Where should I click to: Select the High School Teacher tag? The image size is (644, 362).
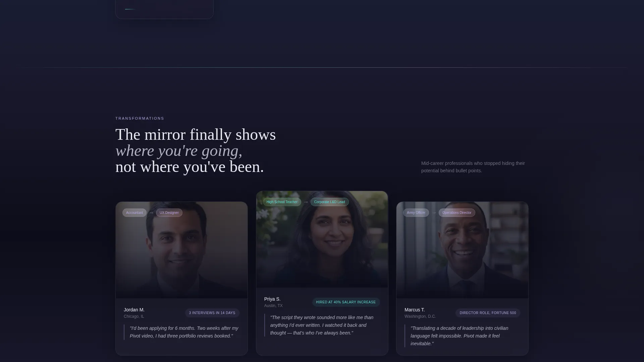tap(282, 202)
